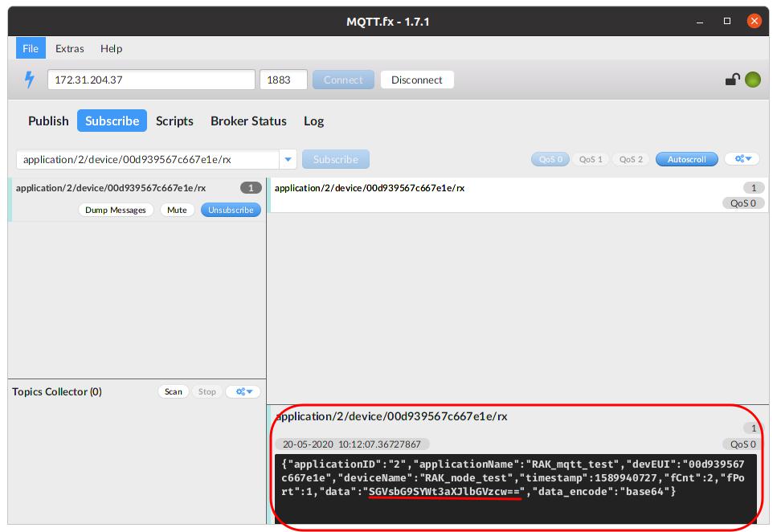Click the Disconnect button
The height and width of the screenshot is (532, 777).
tap(416, 79)
